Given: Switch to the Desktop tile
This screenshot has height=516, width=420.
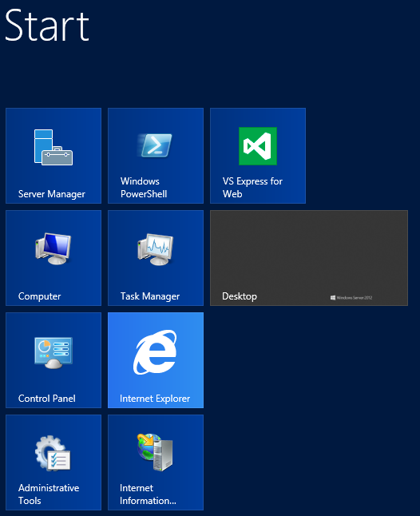Looking at the screenshot, I should tap(309, 258).
